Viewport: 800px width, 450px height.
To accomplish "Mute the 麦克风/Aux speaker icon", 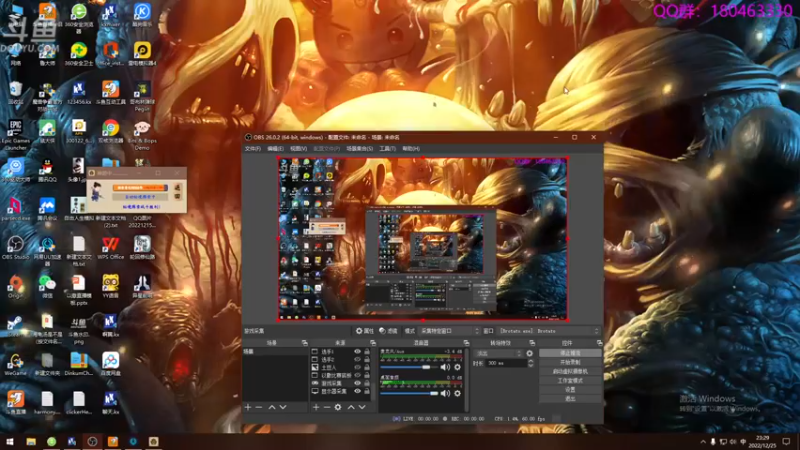I will 445,367.
